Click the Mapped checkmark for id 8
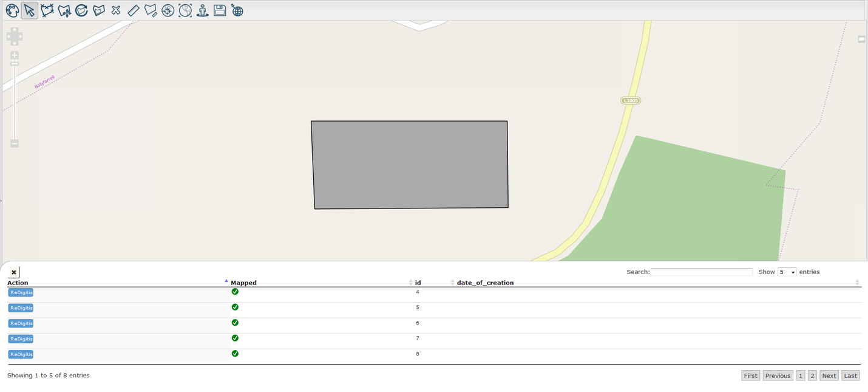This screenshot has width=868, height=392. (235, 354)
